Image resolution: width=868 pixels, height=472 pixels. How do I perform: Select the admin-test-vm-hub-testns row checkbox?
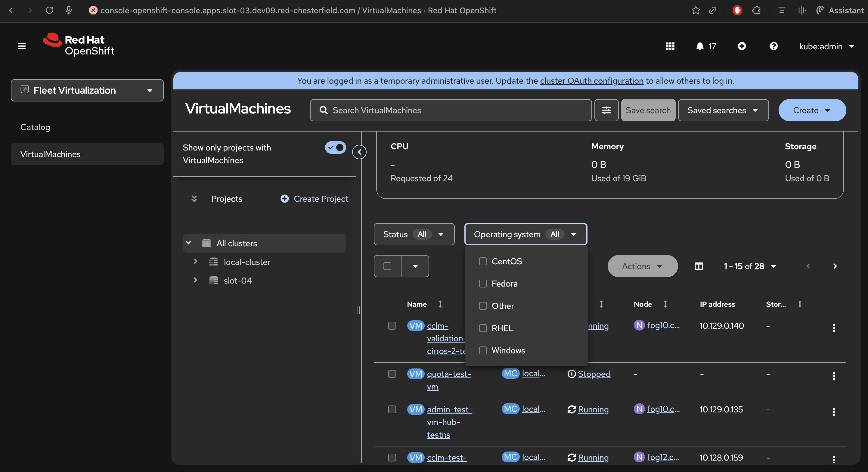tap(392, 409)
